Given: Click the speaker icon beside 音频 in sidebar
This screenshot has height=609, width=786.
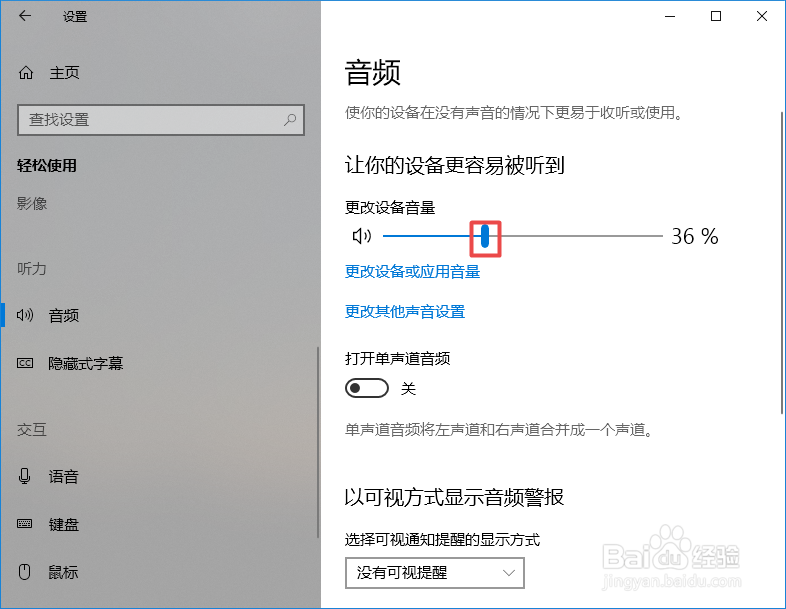Looking at the screenshot, I should 25,315.
